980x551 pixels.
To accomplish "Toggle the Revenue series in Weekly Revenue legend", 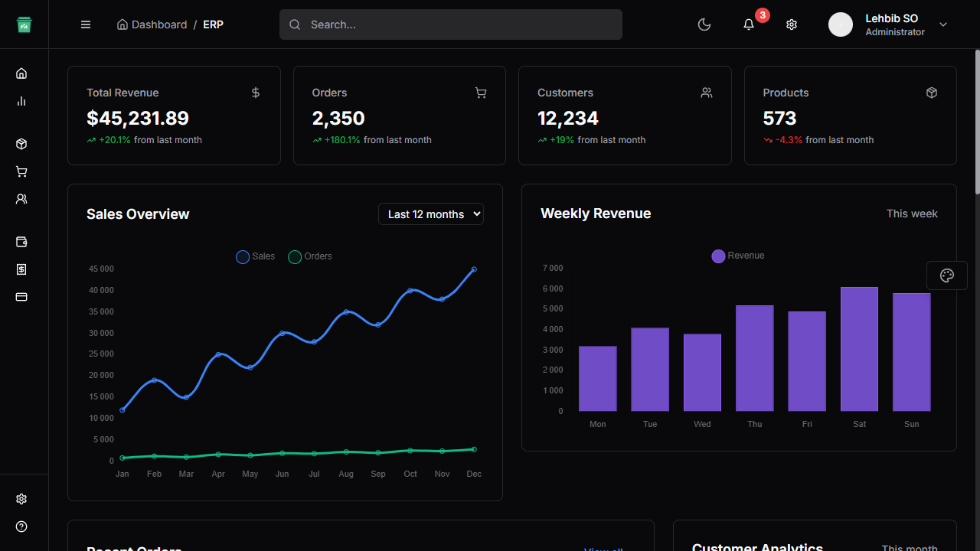I will point(737,256).
